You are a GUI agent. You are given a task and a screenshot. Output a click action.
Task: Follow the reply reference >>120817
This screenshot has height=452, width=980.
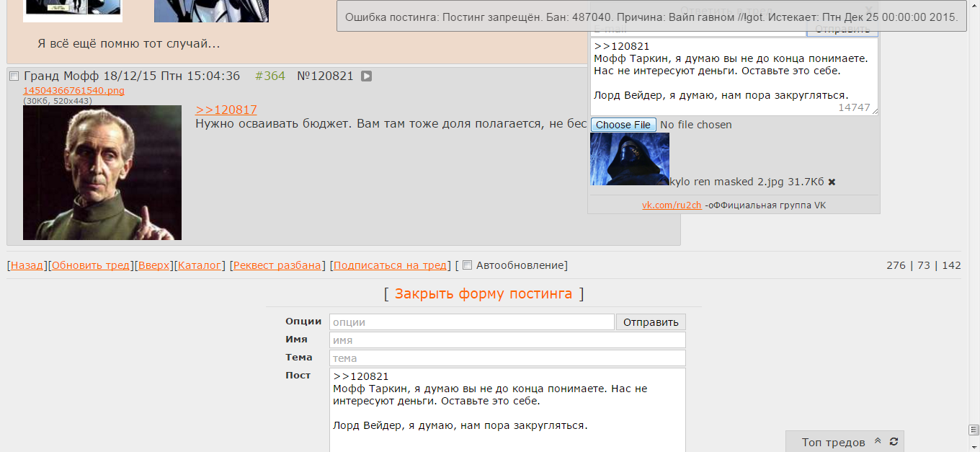click(226, 110)
